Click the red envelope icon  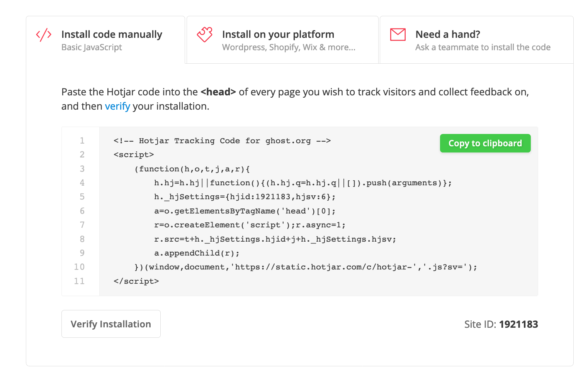click(x=398, y=35)
